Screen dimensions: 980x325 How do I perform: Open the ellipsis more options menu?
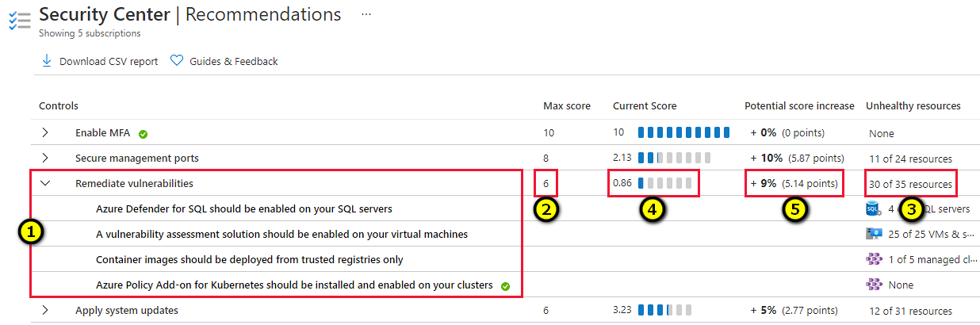tap(366, 14)
